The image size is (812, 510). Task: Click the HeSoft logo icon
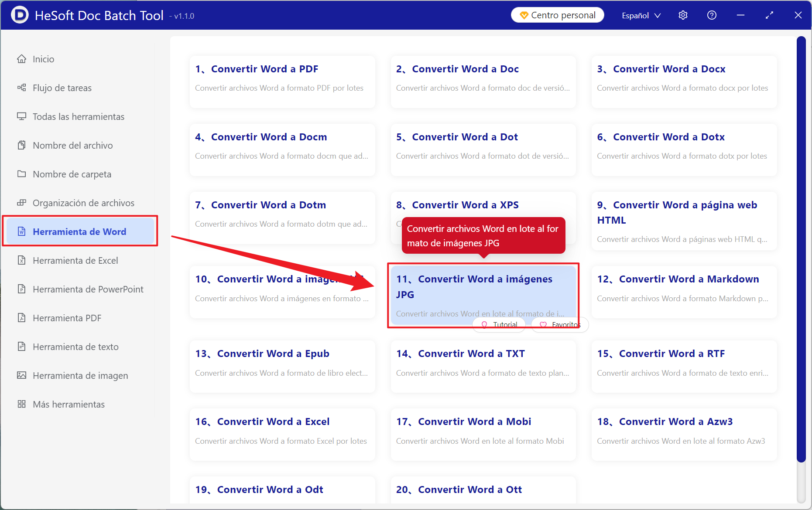20,15
